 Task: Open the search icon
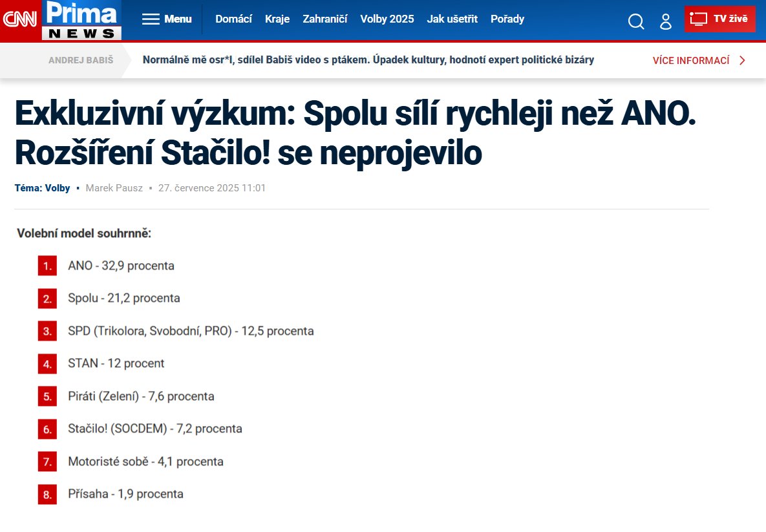coord(636,20)
